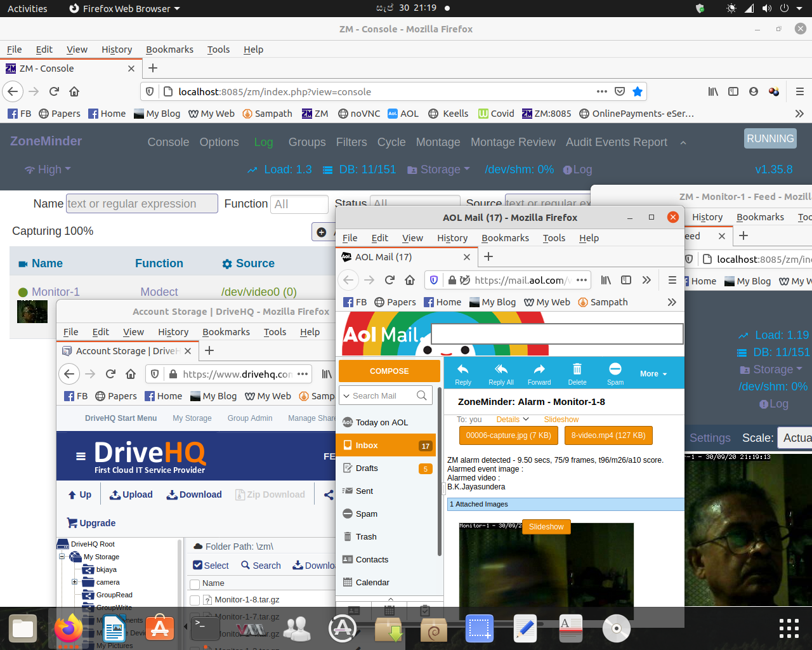Open the Bookmarks menu in the AOL Mail window
Viewport: 812px width, 650px height.
[505, 238]
